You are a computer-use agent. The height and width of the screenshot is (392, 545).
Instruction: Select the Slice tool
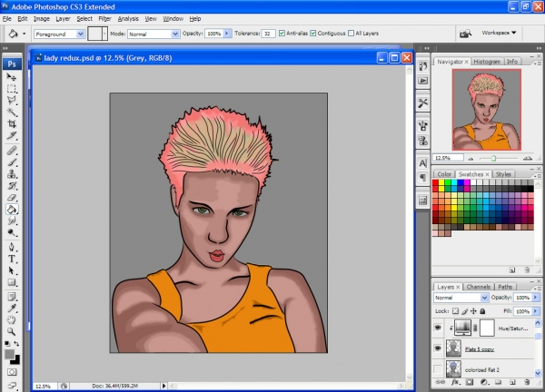pyautogui.click(x=12, y=135)
